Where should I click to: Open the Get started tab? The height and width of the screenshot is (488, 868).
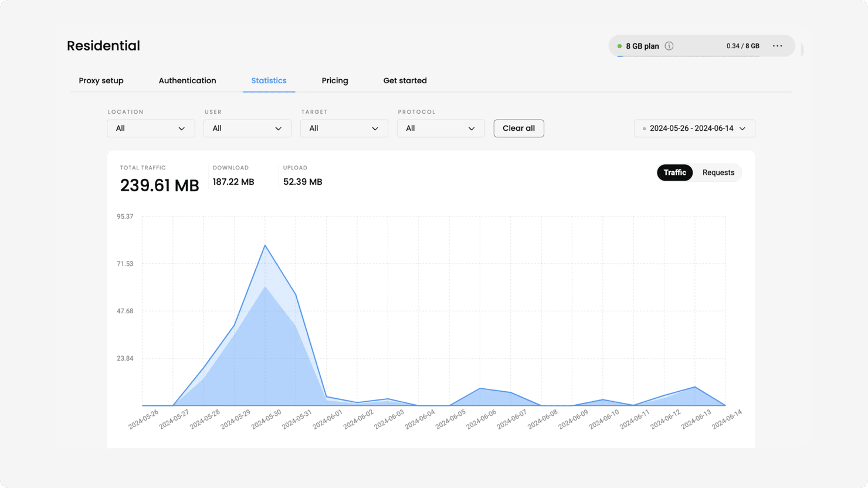point(405,80)
